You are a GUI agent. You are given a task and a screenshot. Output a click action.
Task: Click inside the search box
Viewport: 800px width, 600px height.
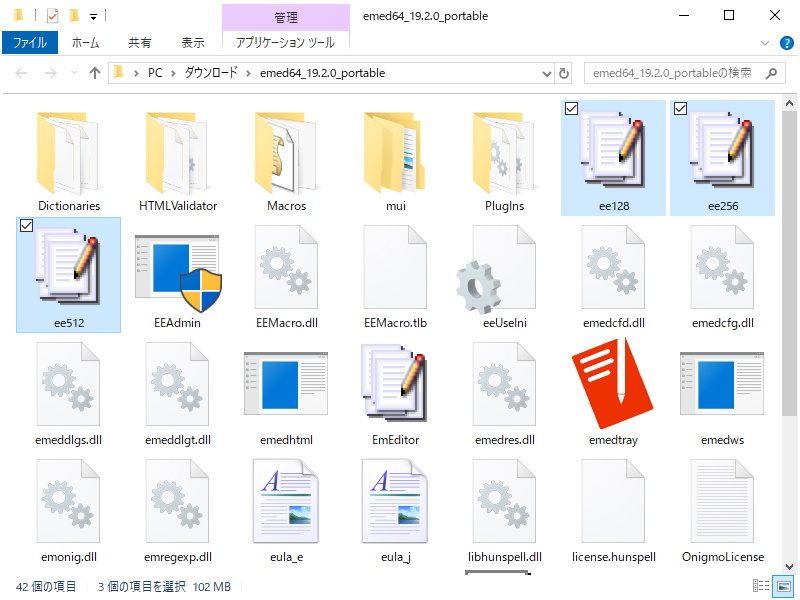tap(680, 72)
